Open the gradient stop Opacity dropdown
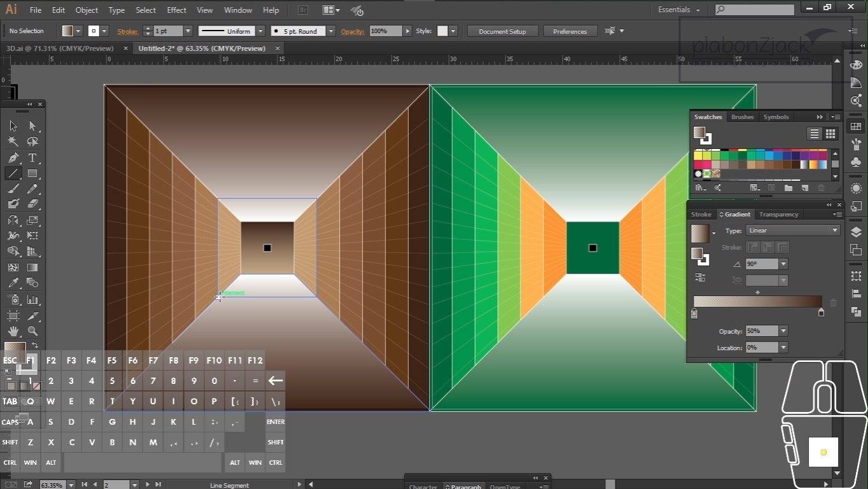The width and height of the screenshot is (868, 489). 783,331
